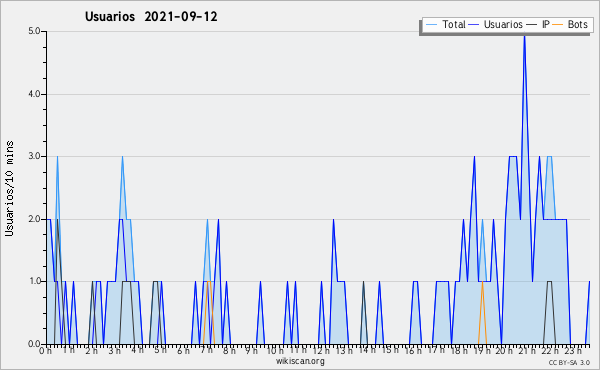This screenshot has height=370, width=600.
Task: Click the CC BY-SA 3.0 license text
Action: [x=569, y=362]
